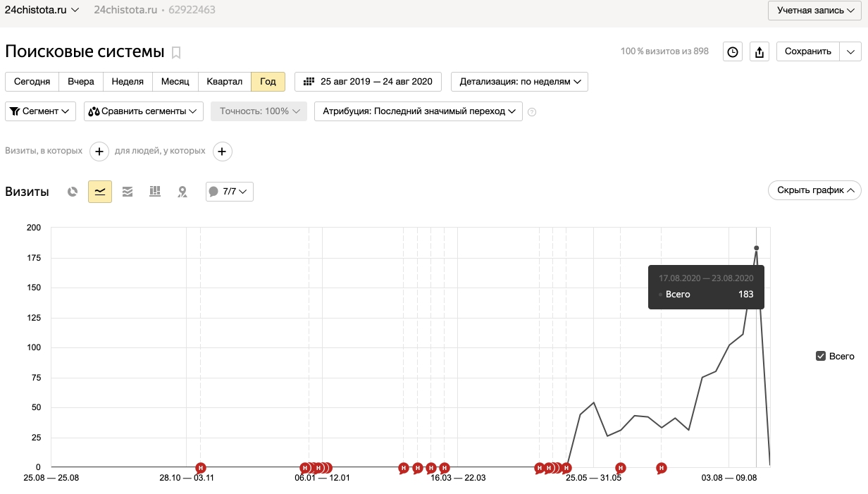The width and height of the screenshot is (868, 494).
Task: Click the export/share report icon
Action: (759, 51)
